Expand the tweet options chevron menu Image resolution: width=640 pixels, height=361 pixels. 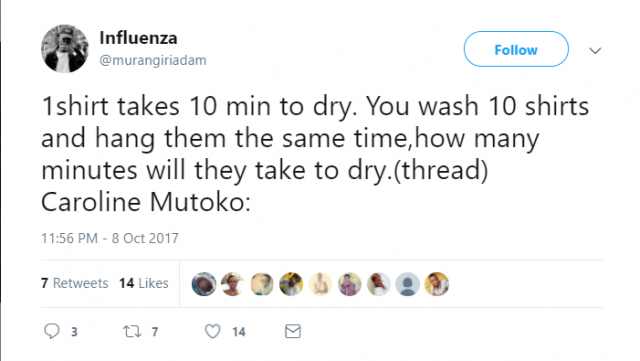click(x=595, y=51)
